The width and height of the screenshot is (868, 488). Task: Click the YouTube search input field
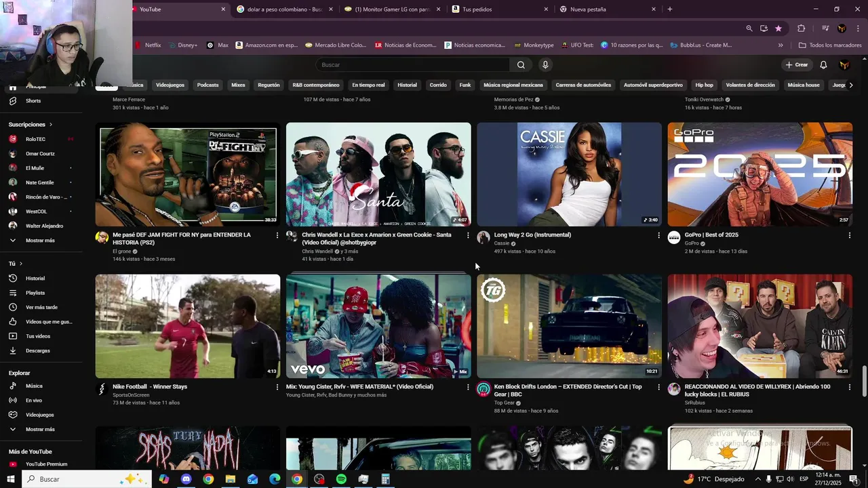tap(412, 65)
